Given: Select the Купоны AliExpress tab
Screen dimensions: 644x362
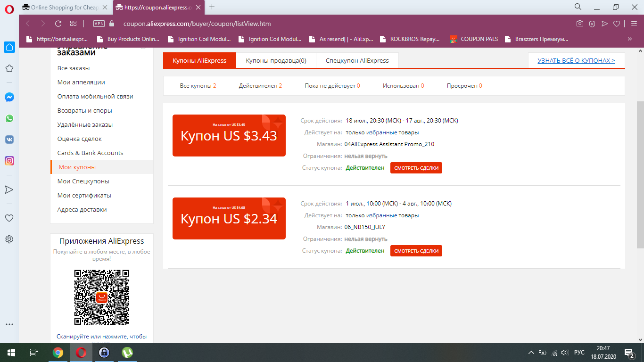Looking at the screenshot, I should point(199,60).
